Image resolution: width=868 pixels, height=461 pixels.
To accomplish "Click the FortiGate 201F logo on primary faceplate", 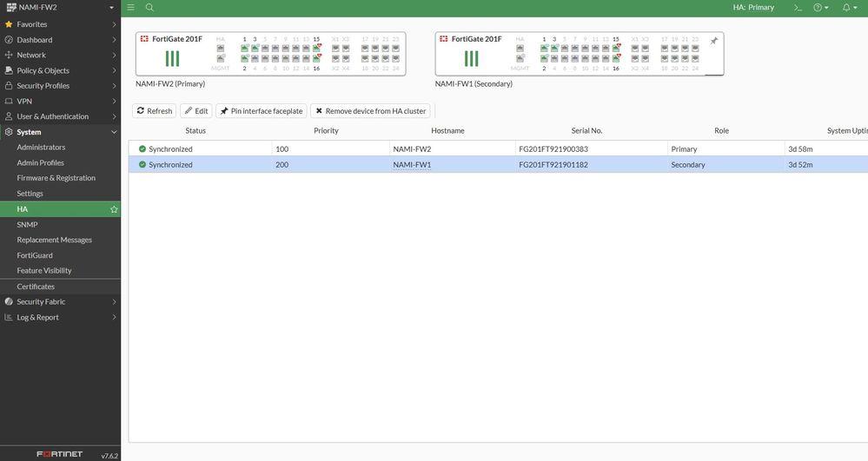I will [x=144, y=39].
